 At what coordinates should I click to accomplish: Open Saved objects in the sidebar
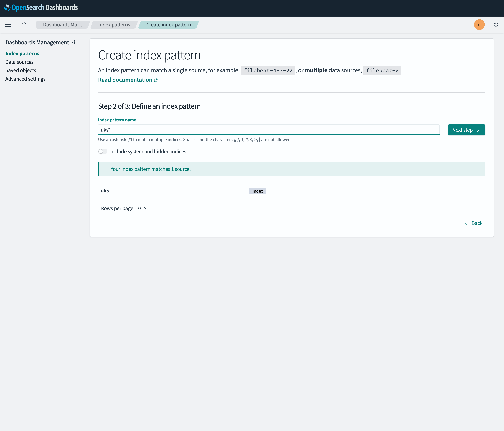click(21, 70)
